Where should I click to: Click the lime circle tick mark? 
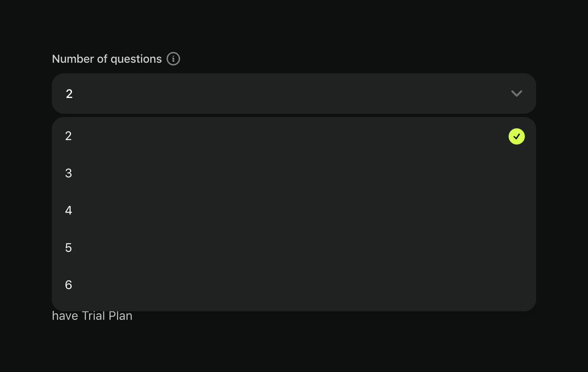coord(516,136)
